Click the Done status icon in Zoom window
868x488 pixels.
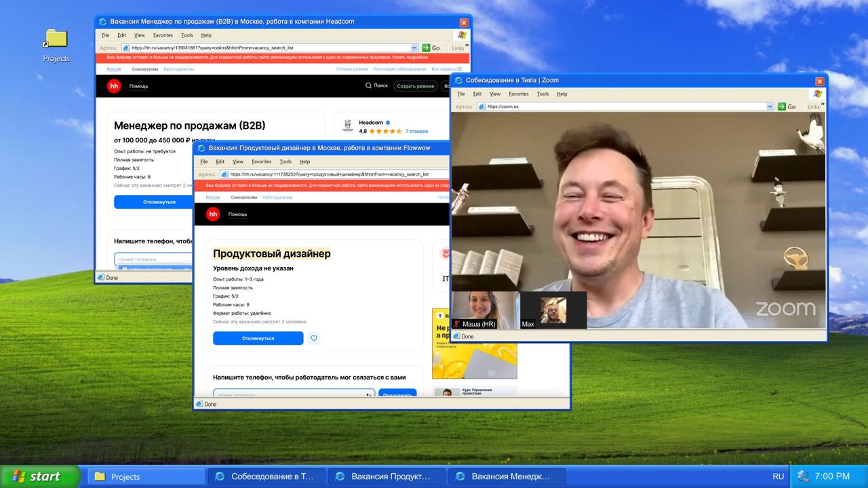tap(456, 336)
